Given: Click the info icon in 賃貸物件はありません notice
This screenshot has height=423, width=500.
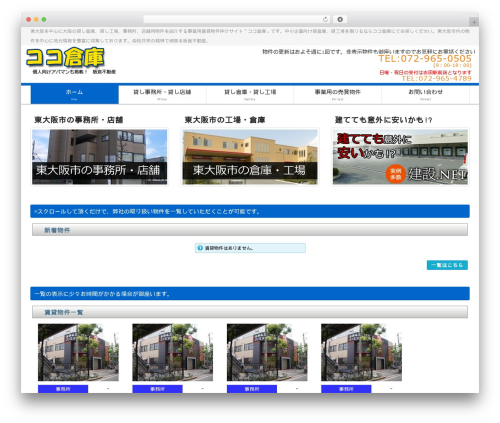Looking at the screenshot, I should [x=200, y=248].
